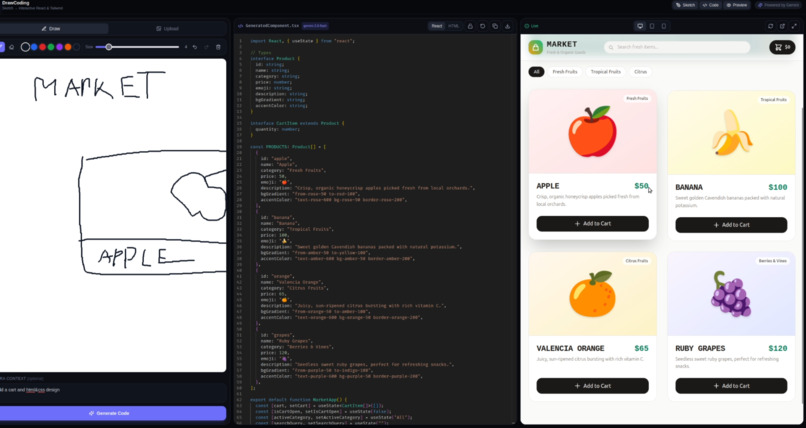
Task: Switch to the Upload tab
Action: (168, 29)
